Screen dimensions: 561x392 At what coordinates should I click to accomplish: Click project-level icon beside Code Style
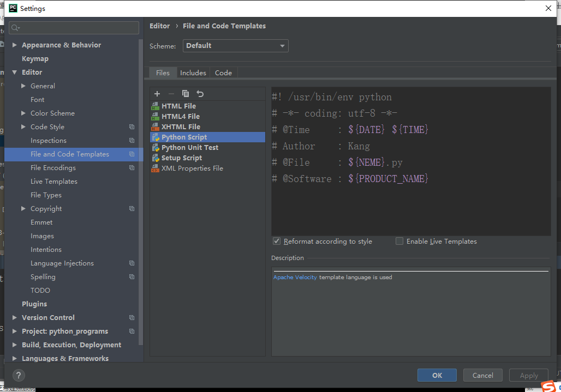pyautogui.click(x=132, y=127)
